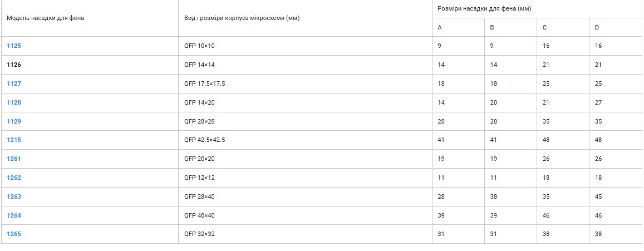
Task: Click column header A
Action: click(x=440, y=27)
